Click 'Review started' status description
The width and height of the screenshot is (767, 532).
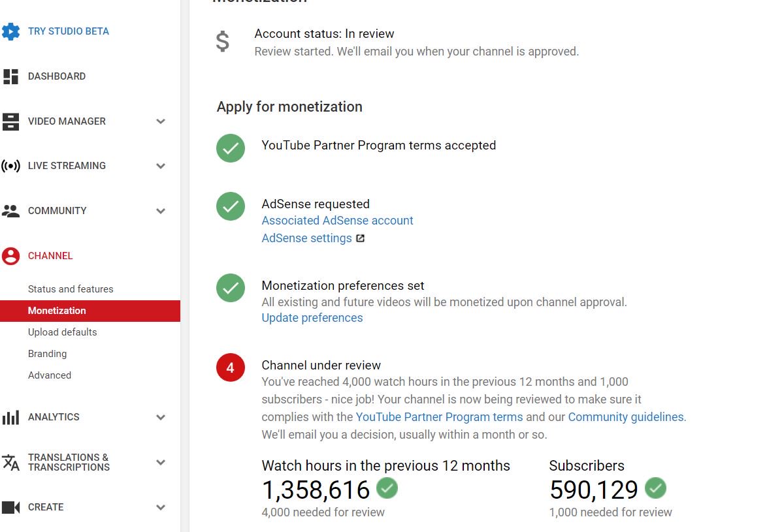tap(417, 52)
